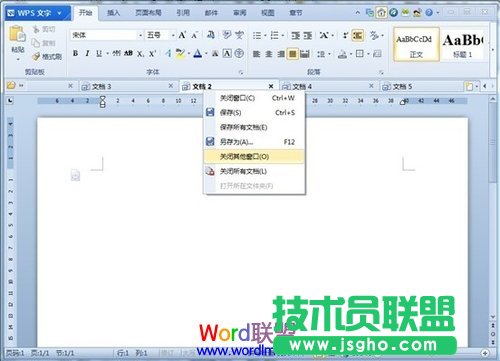Open the font size dropdown arrow

[x=173, y=35]
